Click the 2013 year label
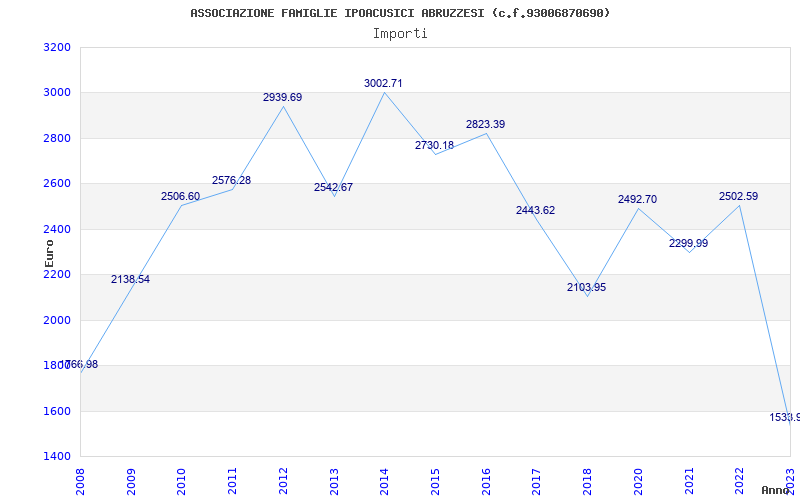Screen dimensions: 800x500 pyautogui.click(x=334, y=482)
